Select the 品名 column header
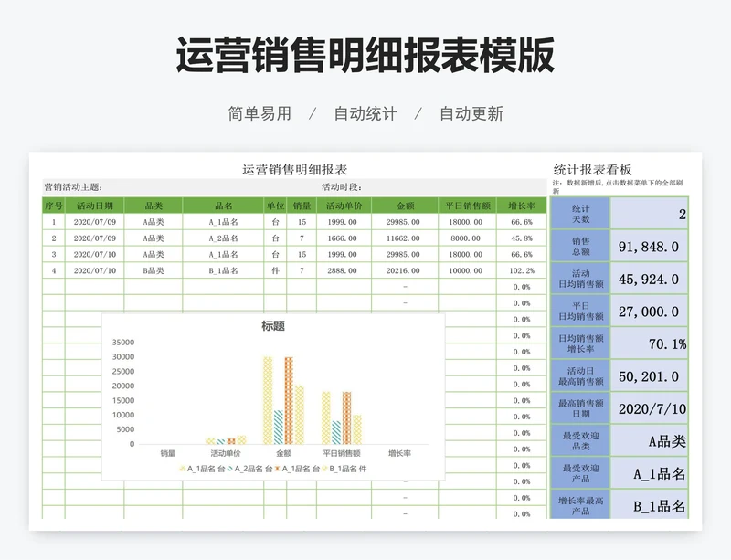 [223, 206]
